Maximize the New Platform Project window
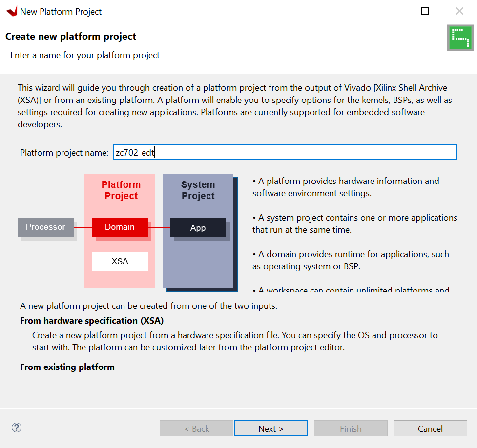477x448 pixels. pyautogui.click(x=425, y=11)
